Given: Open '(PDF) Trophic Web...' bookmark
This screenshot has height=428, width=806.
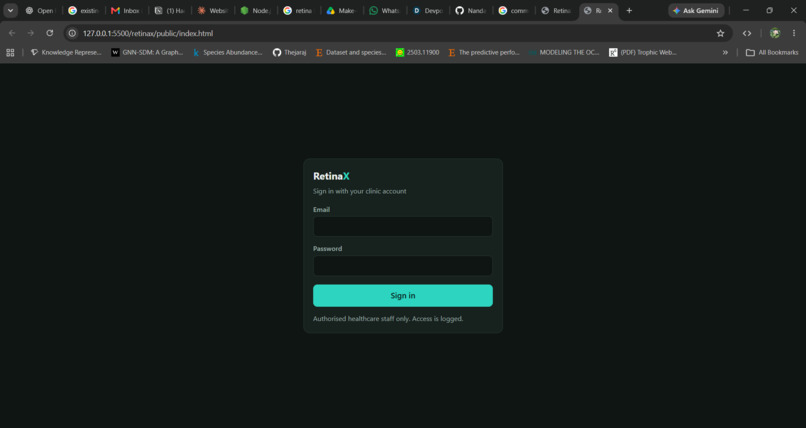Looking at the screenshot, I should [643, 52].
